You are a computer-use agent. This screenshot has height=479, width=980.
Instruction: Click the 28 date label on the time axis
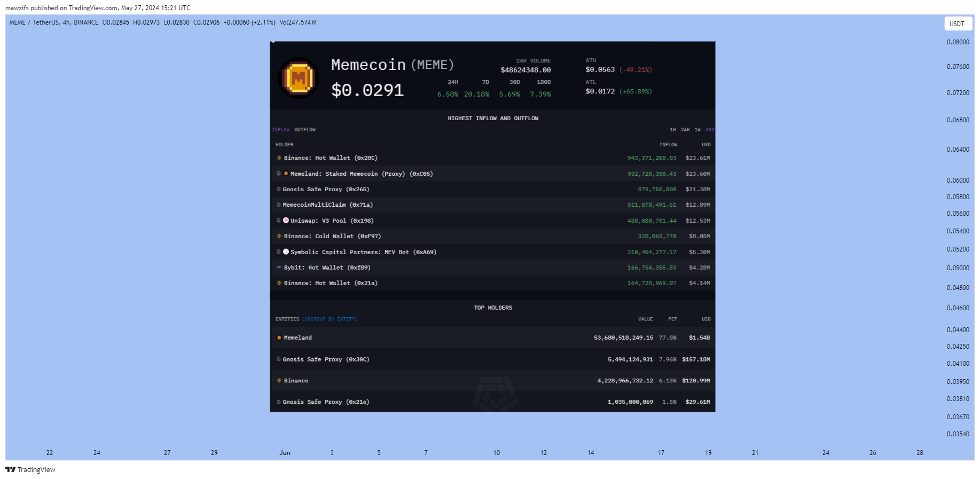click(920, 453)
